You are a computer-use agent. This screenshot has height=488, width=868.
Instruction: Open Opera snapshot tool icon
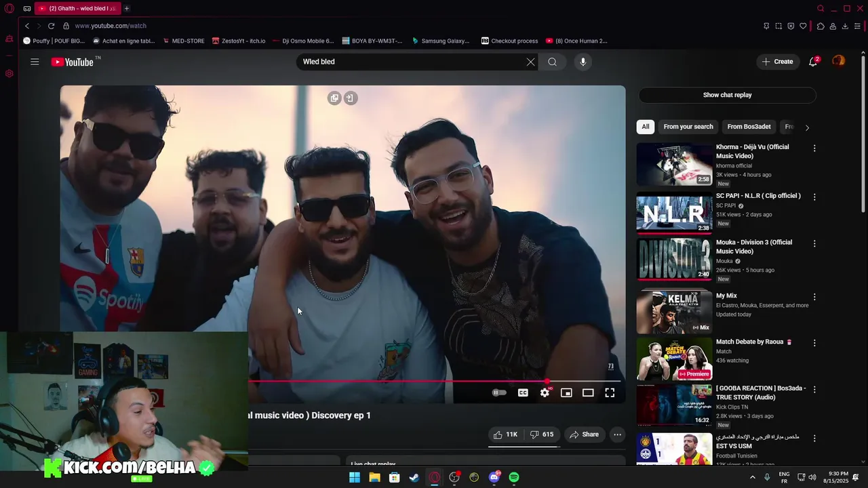pyautogui.click(x=778, y=26)
